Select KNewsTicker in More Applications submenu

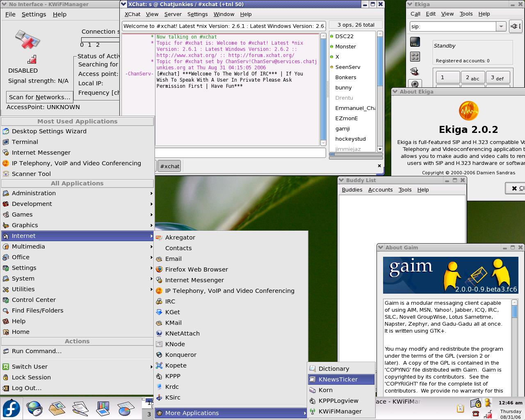pyautogui.click(x=341, y=379)
